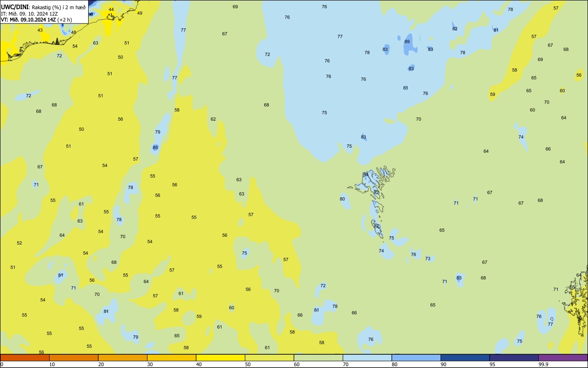The width and height of the screenshot is (588, 368).
Task: Click the navy 95–99.9 legend segment
Action: tap(514, 357)
